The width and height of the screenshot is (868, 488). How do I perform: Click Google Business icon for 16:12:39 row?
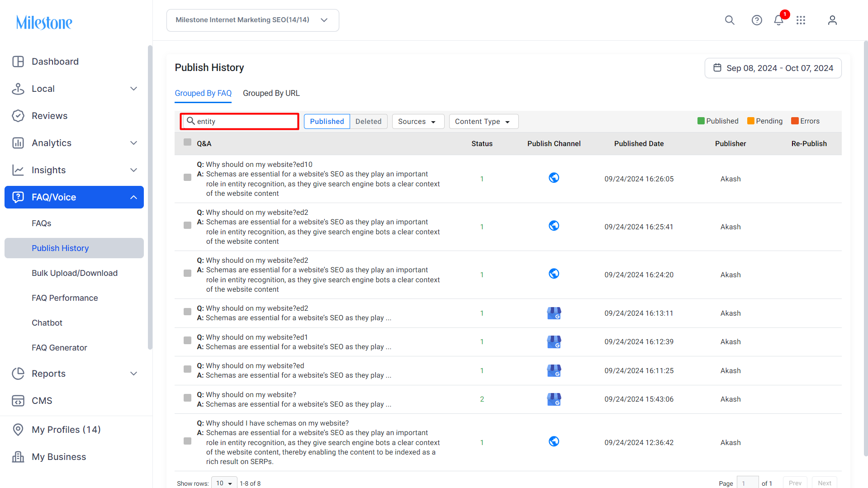554,341
